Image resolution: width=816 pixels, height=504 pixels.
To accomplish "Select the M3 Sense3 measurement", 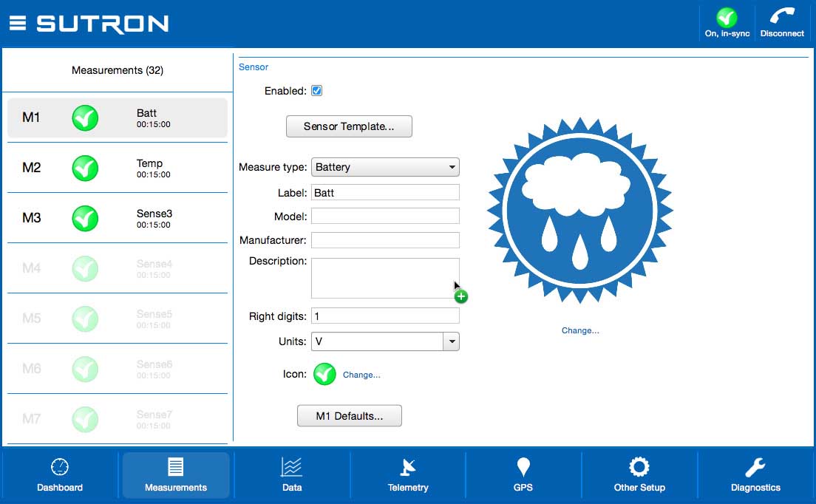I will tap(117, 218).
